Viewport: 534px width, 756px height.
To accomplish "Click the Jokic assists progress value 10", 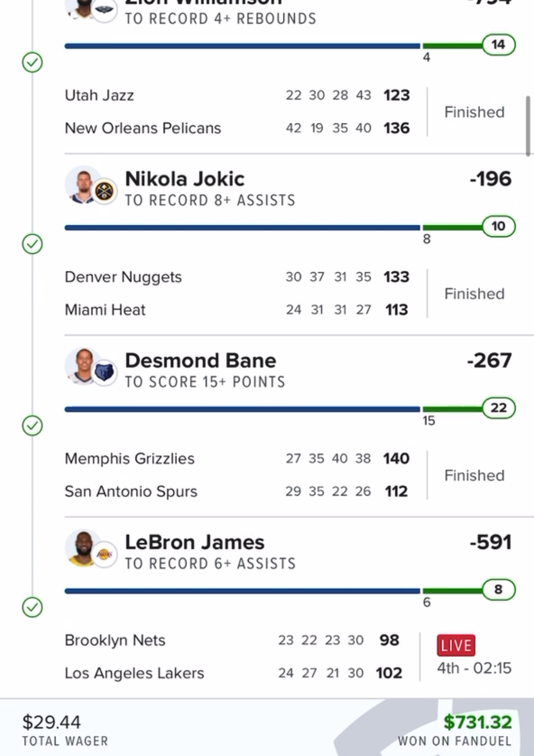I will (x=498, y=226).
